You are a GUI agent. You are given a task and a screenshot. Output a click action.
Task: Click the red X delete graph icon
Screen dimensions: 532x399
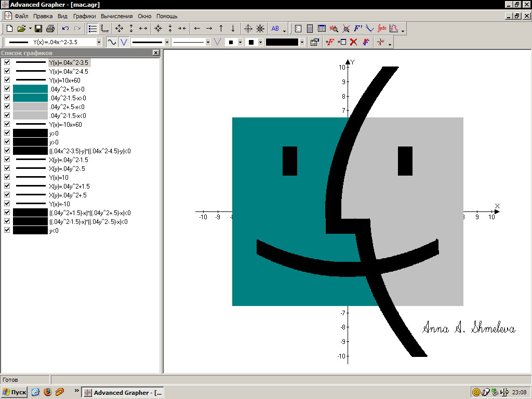click(x=354, y=42)
